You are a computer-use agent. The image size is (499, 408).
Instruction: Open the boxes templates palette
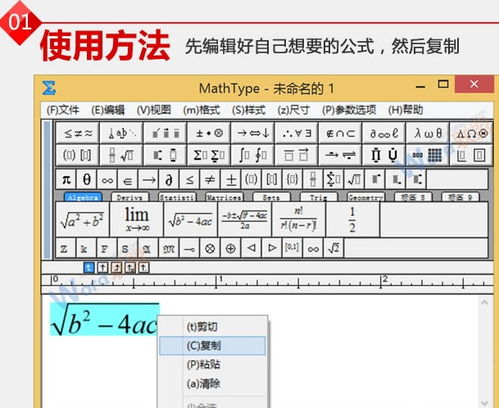point(471,155)
